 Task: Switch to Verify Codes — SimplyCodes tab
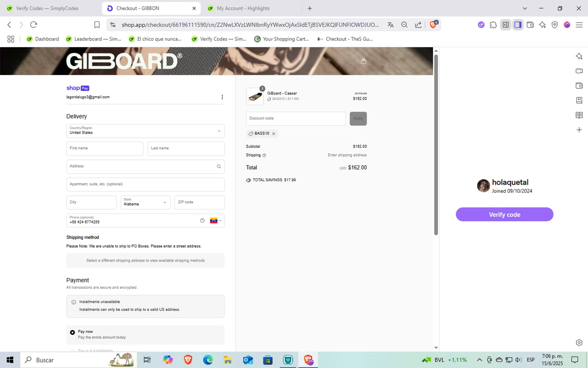click(x=47, y=8)
